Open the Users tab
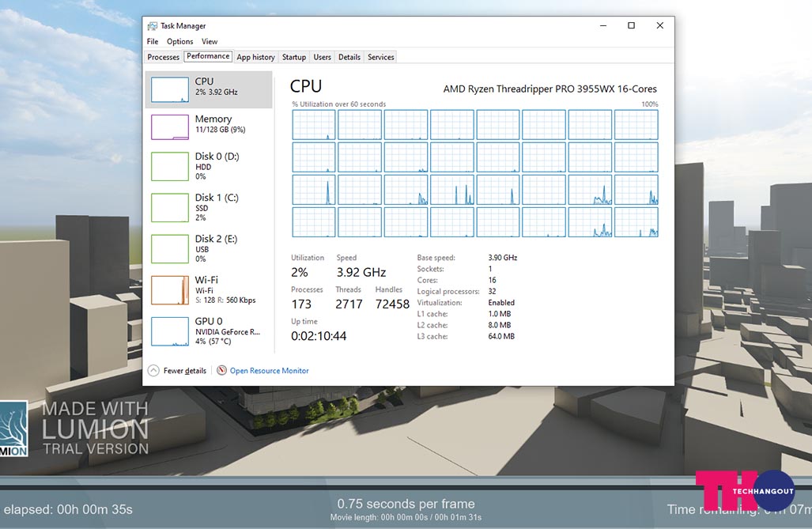This screenshot has width=812, height=529. (322, 57)
